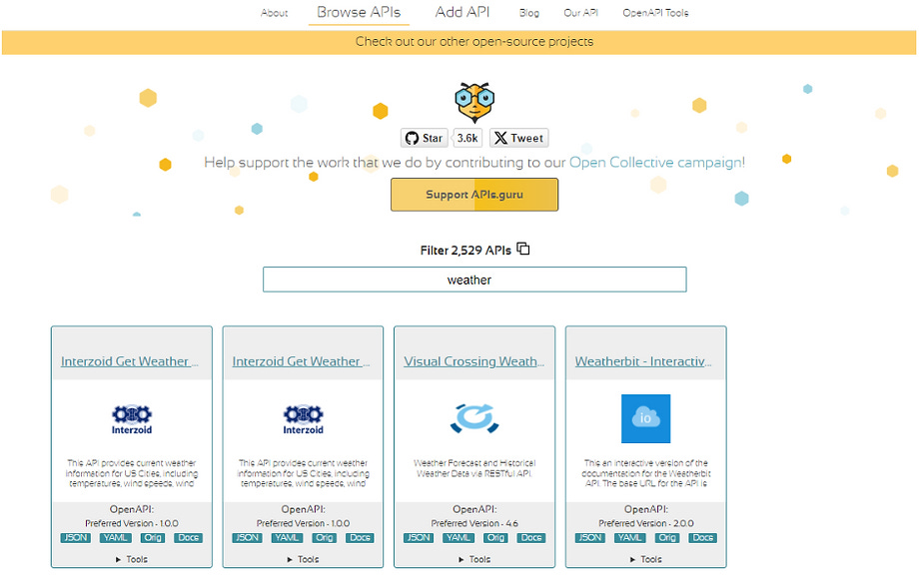Click Visual Crossing card description text

tap(474, 468)
